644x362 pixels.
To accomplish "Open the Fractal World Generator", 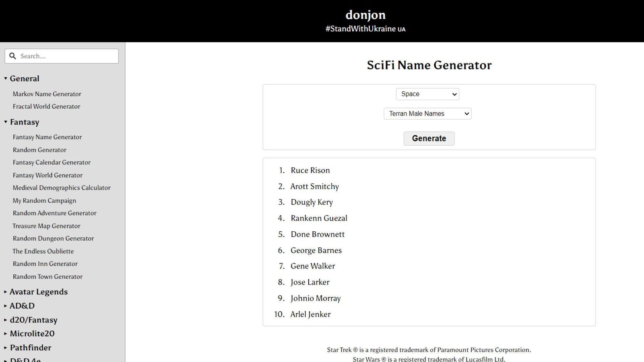I will pos(46,106).
